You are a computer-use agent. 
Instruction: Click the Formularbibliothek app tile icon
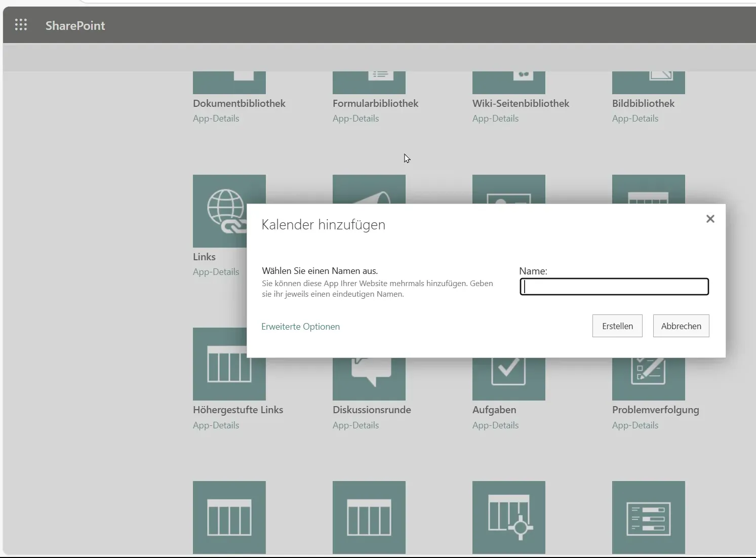click(369, 83)
